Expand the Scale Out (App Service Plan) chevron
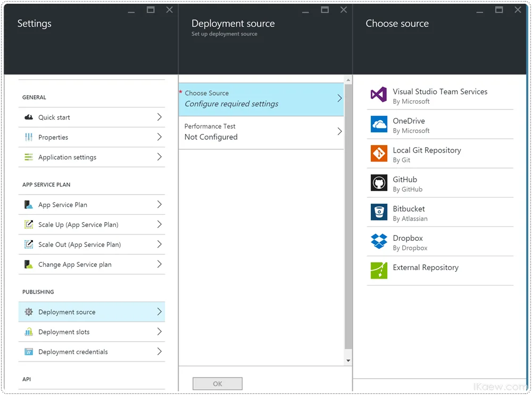 (160, 245)
